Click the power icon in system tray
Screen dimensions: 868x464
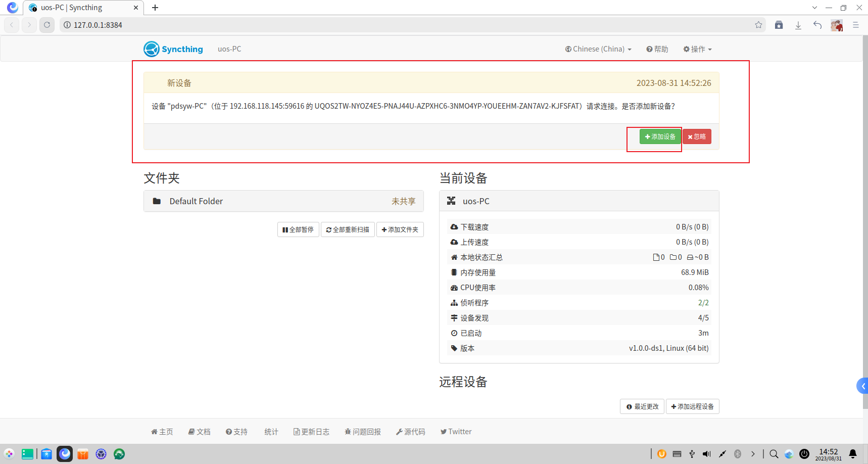coord(804,454)
